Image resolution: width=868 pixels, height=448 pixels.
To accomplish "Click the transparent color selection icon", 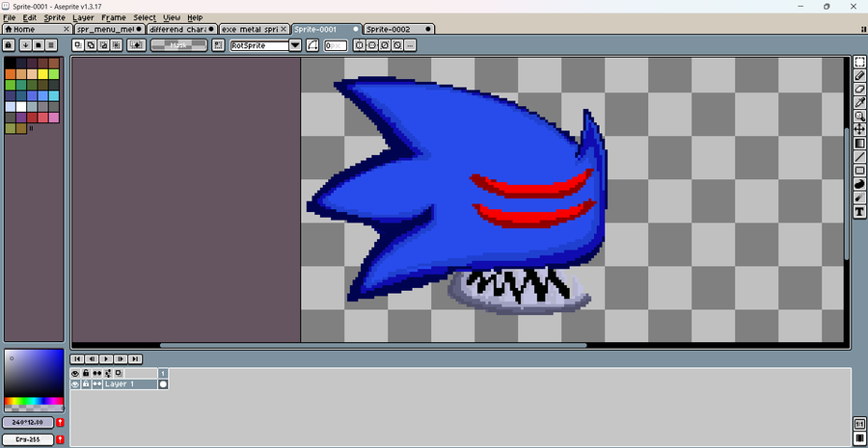I will [x=136, y=45].
